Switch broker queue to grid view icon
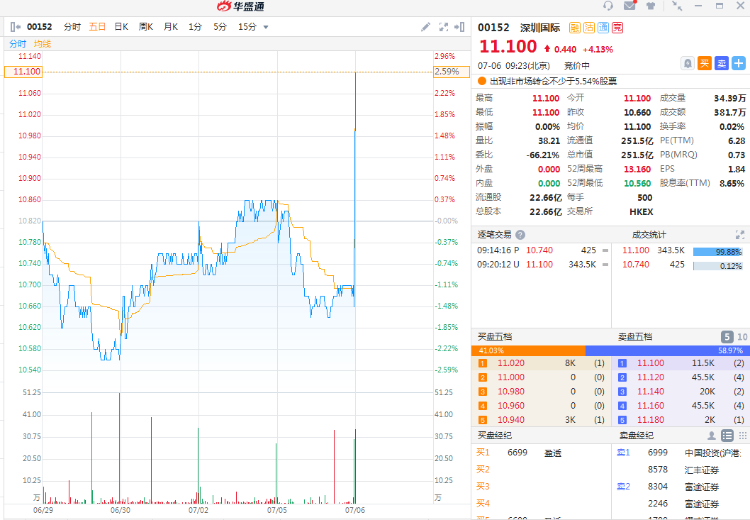This screenshot has width=750, height=520. pyautogui.click(x=742, y=435)
